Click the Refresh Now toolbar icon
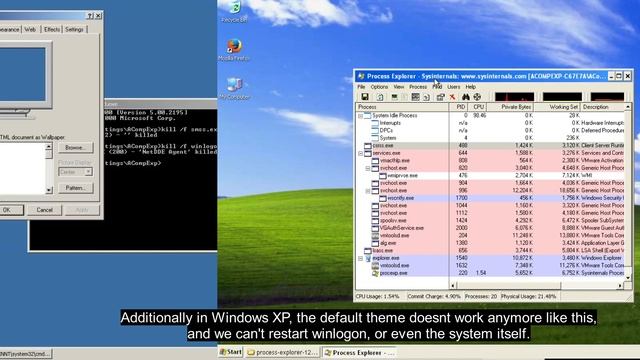Viewport: 640px width, 360px height. pyautogui.click(x=380, y=97)
